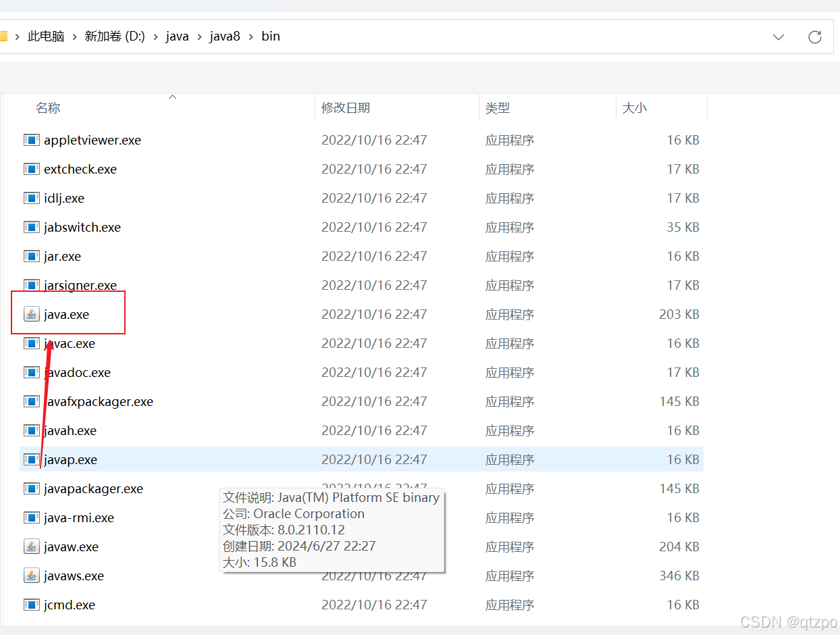Expand the chevron between java8 and bin

pyautogui.click(x=251, y=36)
